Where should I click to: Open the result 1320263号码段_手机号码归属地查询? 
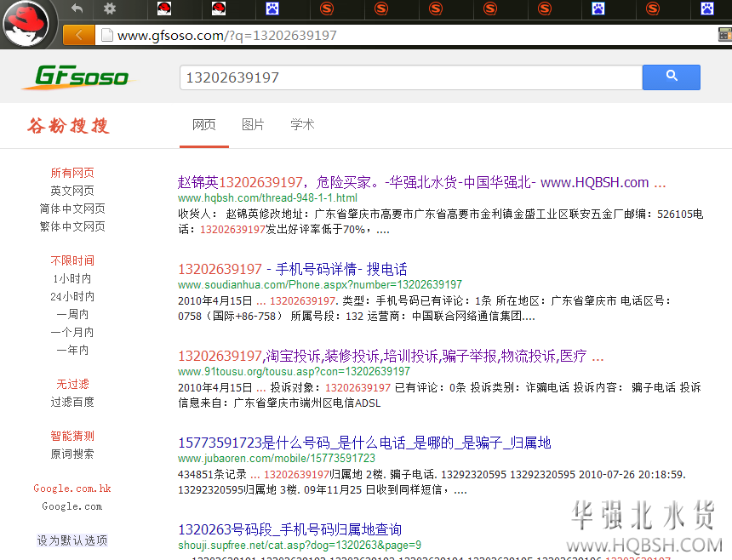(x=289, y=529)
